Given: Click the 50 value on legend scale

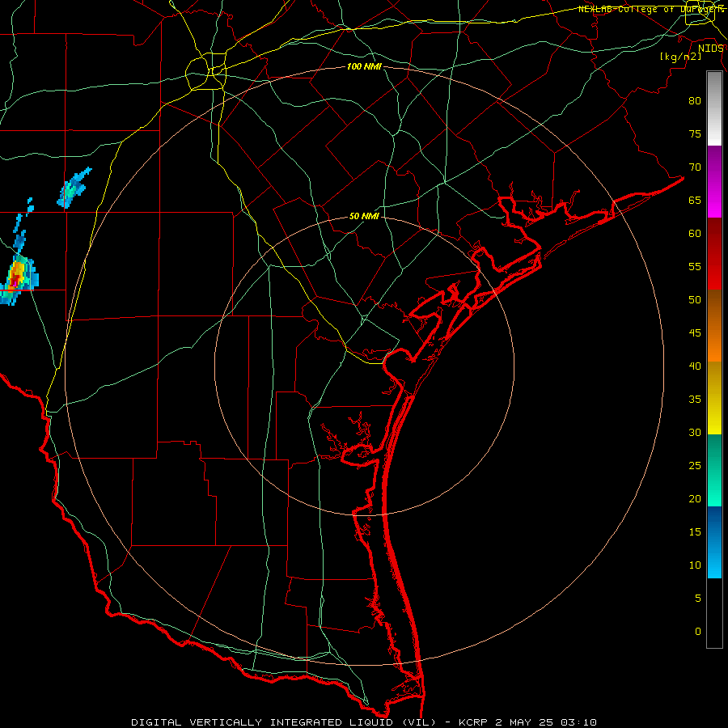Looking at the screenshot, I should point(695,300).
